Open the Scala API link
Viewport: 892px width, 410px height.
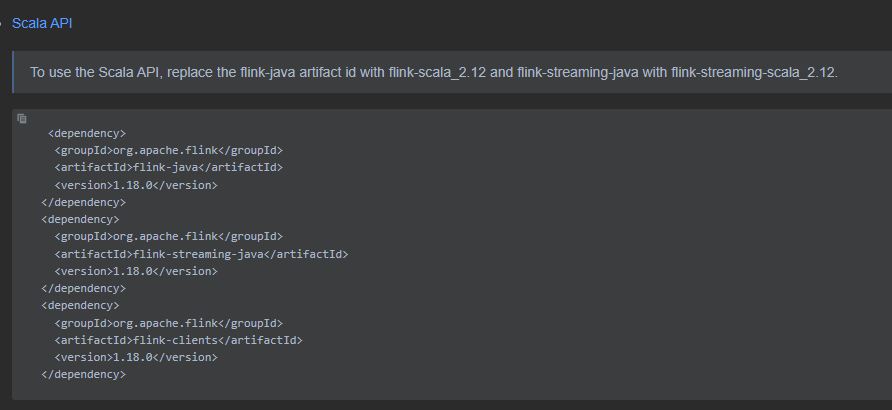[42, 23]
